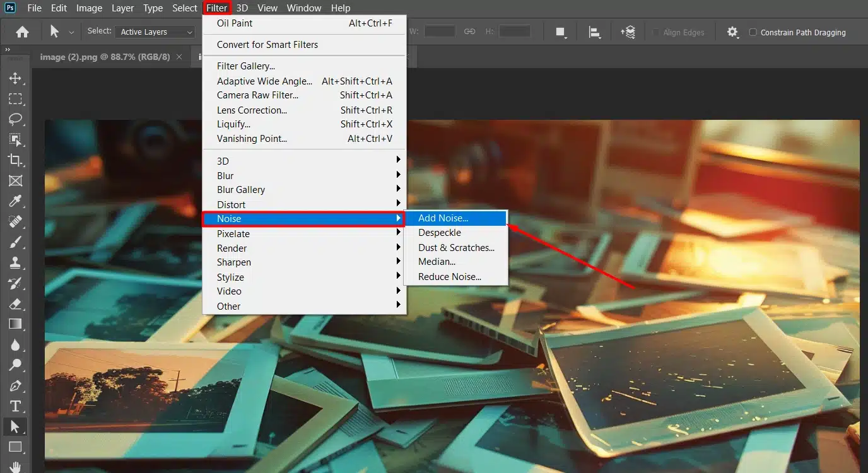Image resolution: width=868 pixels, height=473 pixels.
Task: Click the Home icon in options bar
Action: click(x=22, y=32)
